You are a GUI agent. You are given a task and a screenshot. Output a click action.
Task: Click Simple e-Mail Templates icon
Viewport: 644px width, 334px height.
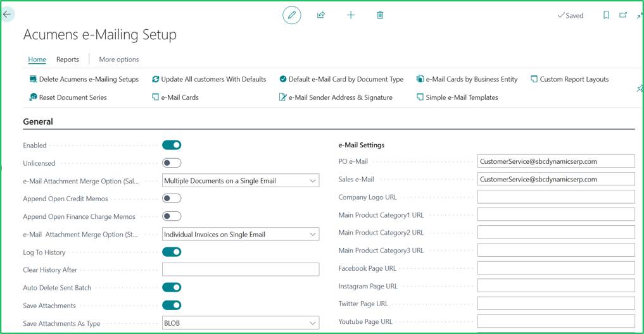coord(420,97)
